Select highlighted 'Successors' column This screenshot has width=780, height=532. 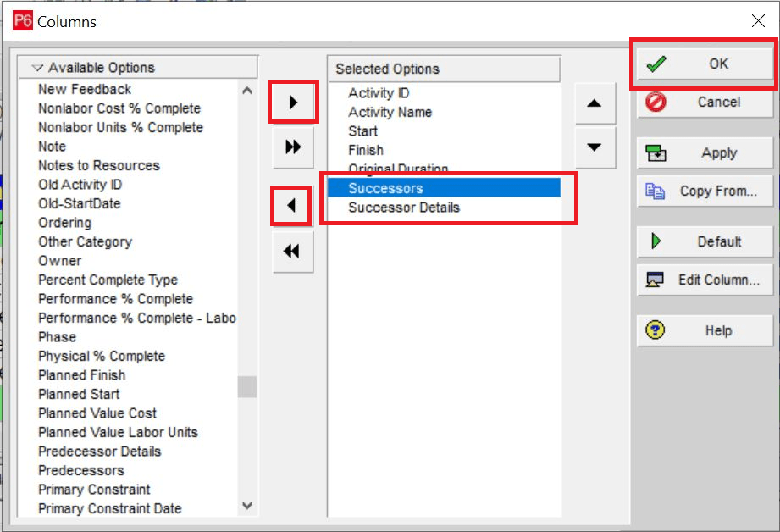pos(445,188)
